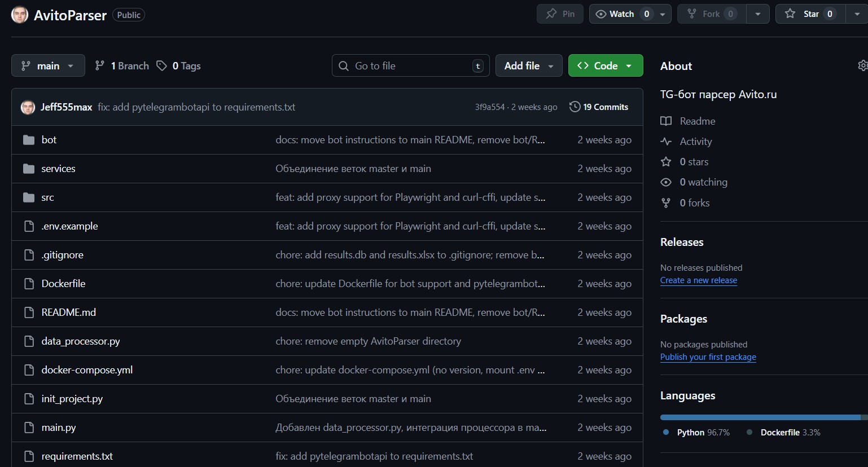Click Create a new release link
Viewport: 868px width, 467px height.
point(698,280)
